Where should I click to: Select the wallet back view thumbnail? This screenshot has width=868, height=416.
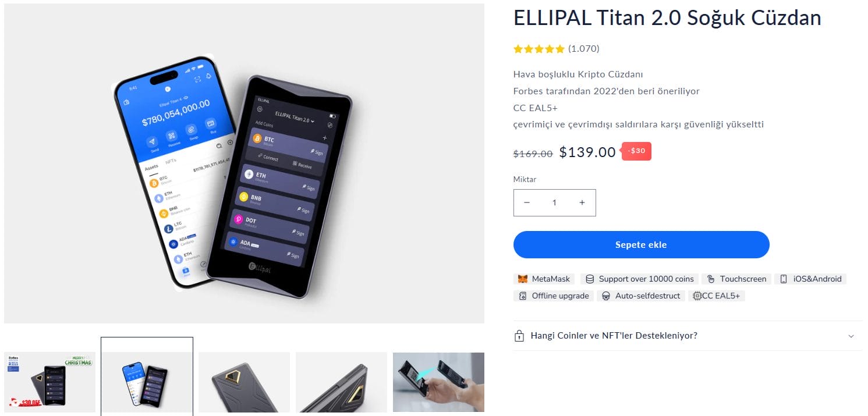[244, 382]
